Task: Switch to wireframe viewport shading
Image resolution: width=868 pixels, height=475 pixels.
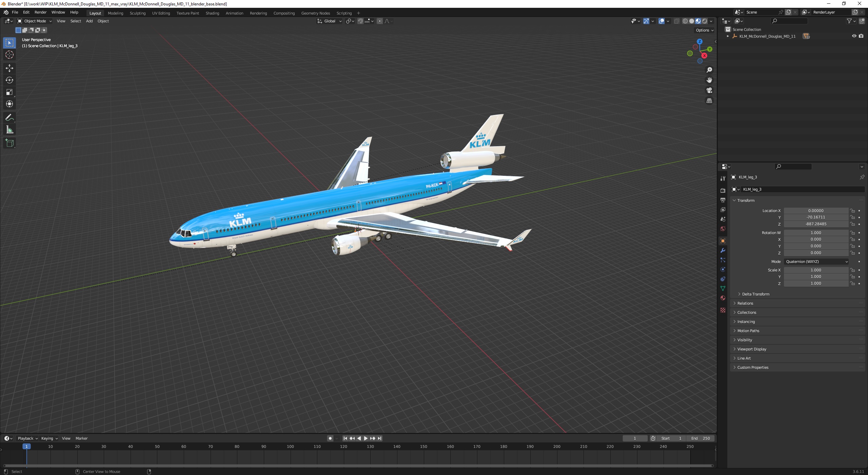Action: coord(685,21)
